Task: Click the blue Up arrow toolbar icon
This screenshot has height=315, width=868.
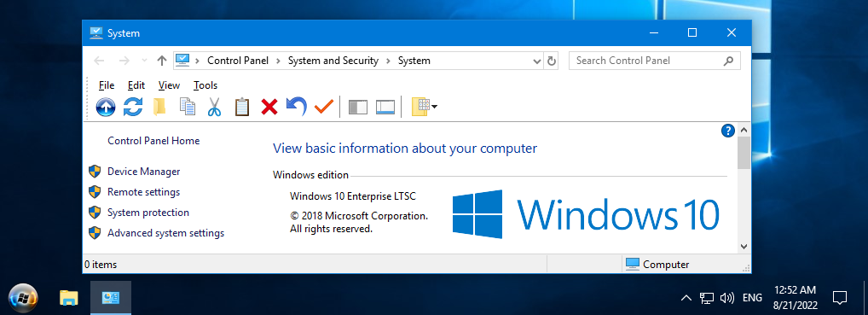Action: click(106, 107)
